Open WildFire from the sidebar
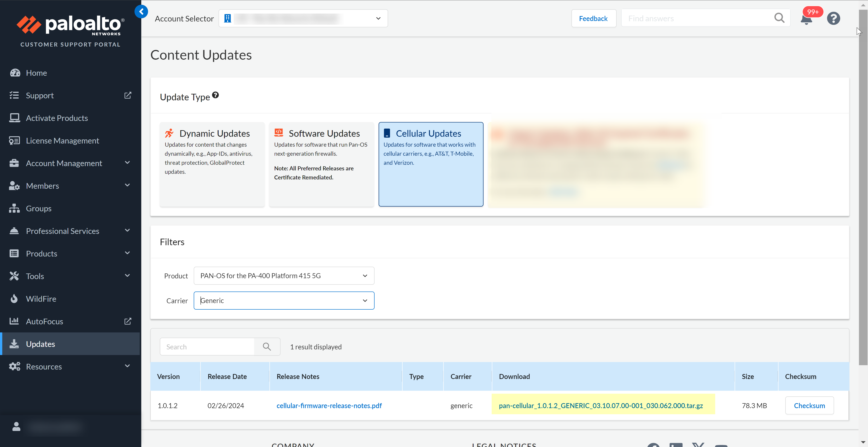The image size is (868, 447). (41, 299)
